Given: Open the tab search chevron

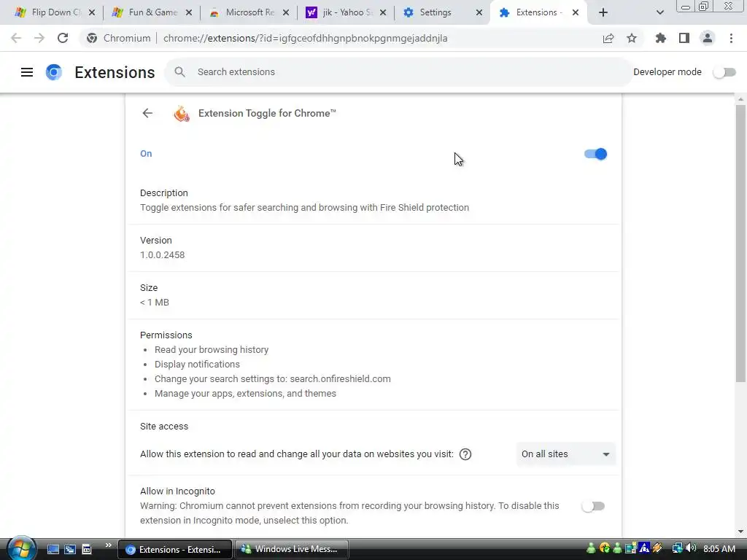Looking at the screenshot, I should click(659, 12).
